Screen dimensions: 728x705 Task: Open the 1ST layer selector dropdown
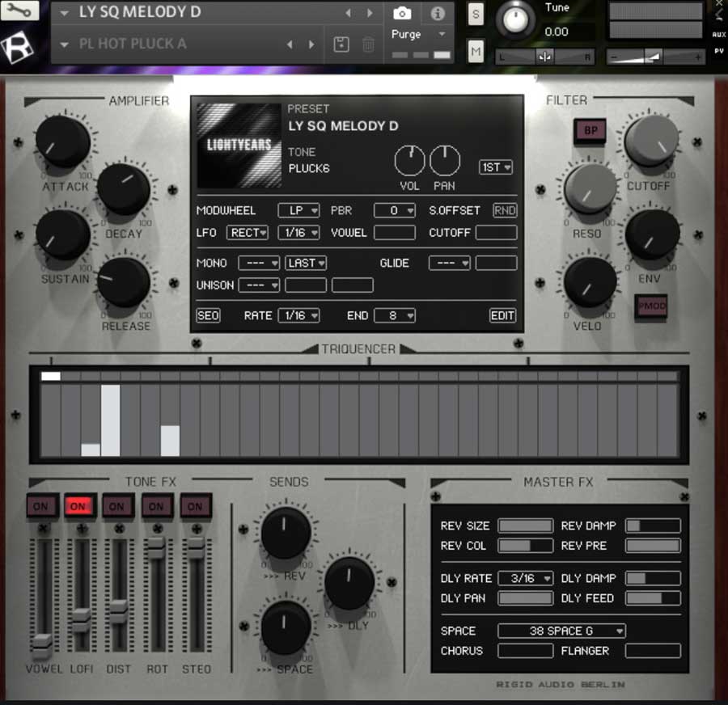coord(495,167)
